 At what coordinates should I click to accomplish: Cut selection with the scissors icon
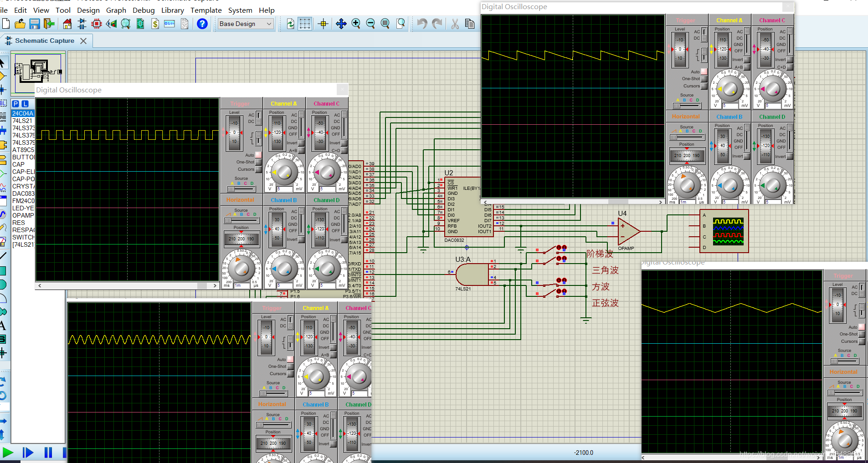pyautogui.click(x=455, y=24)
